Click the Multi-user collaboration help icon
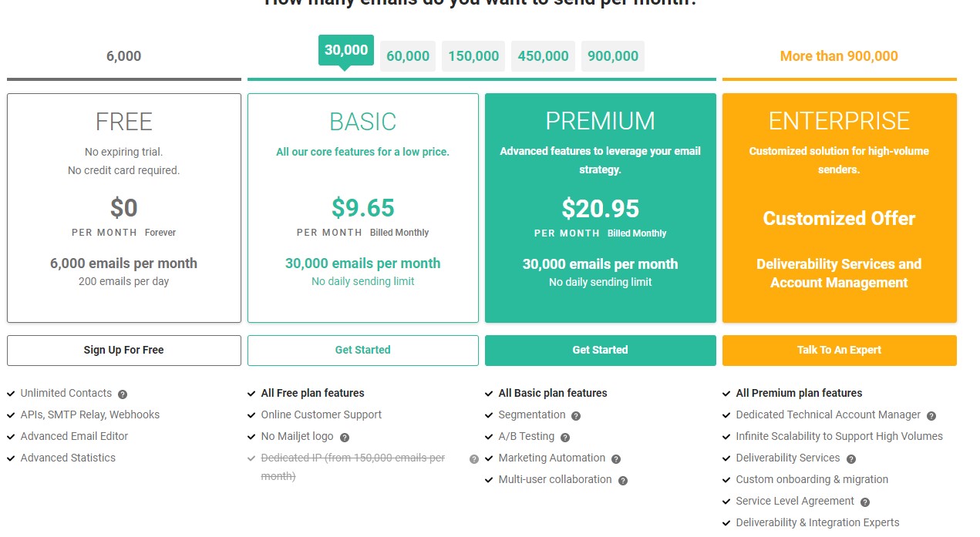 coord(623,480)
